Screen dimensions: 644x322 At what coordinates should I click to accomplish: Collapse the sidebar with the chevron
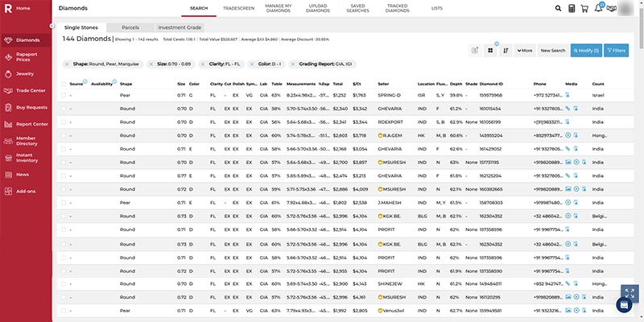52,26
